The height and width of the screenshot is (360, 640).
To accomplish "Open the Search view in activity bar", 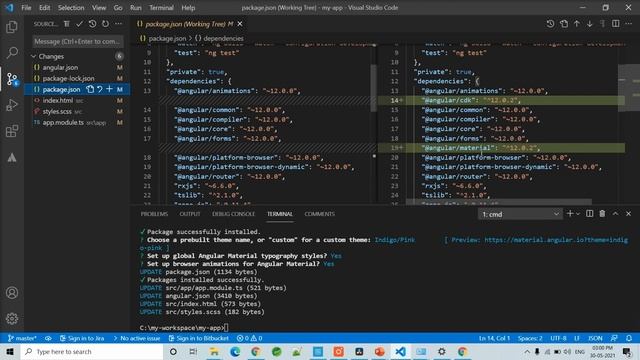I will coord(12,53).
